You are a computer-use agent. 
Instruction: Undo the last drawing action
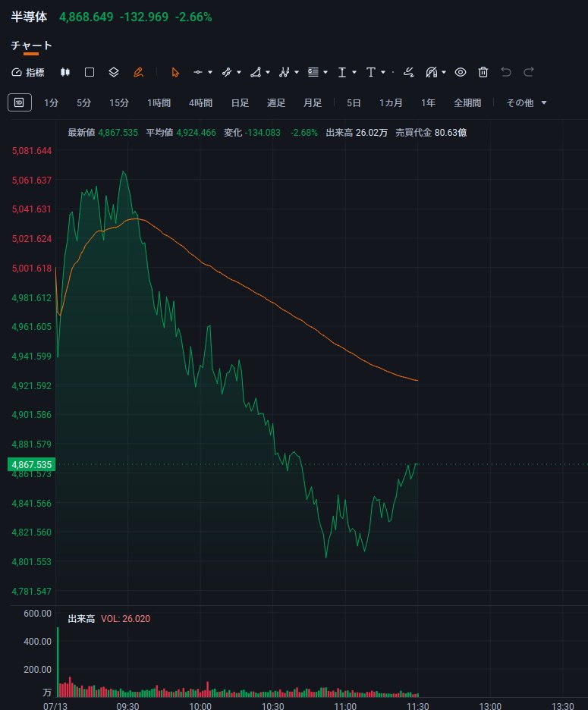pos(506,73)
